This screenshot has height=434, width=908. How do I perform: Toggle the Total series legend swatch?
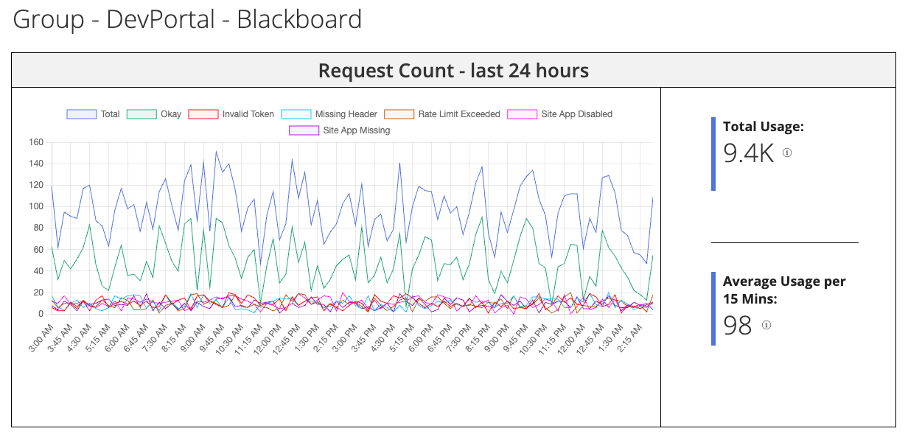82,114
